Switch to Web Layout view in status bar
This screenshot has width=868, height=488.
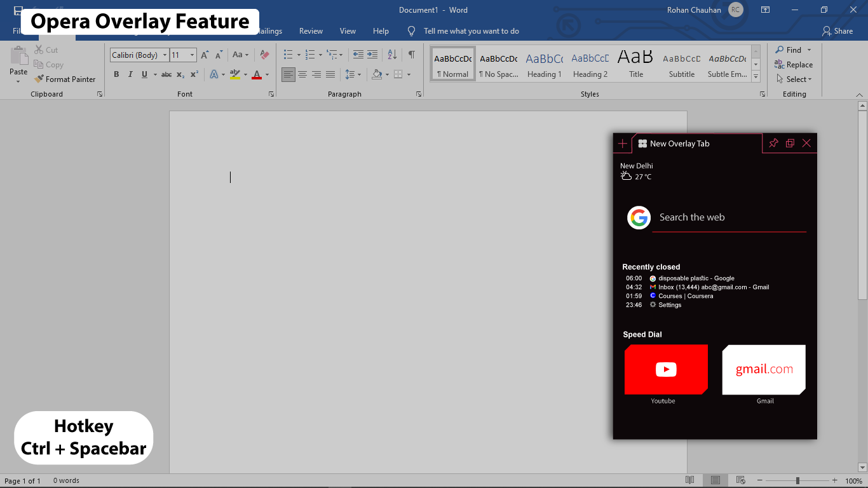click(x=740, y=480)
